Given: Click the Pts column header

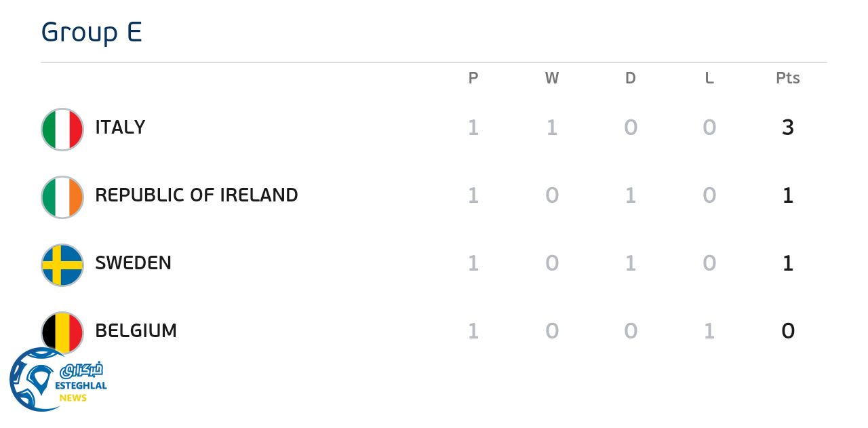Looking at the screenshot, I should coord(788,79).
